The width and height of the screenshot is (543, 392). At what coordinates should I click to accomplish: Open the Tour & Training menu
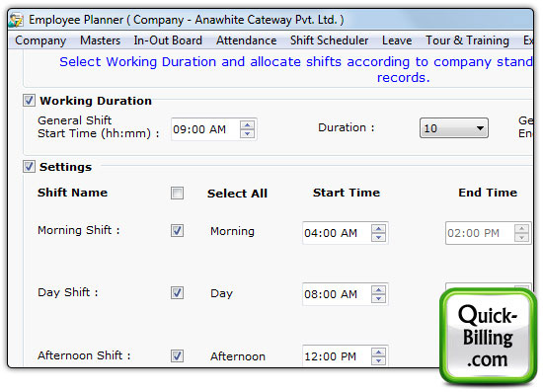coord(467,40)
